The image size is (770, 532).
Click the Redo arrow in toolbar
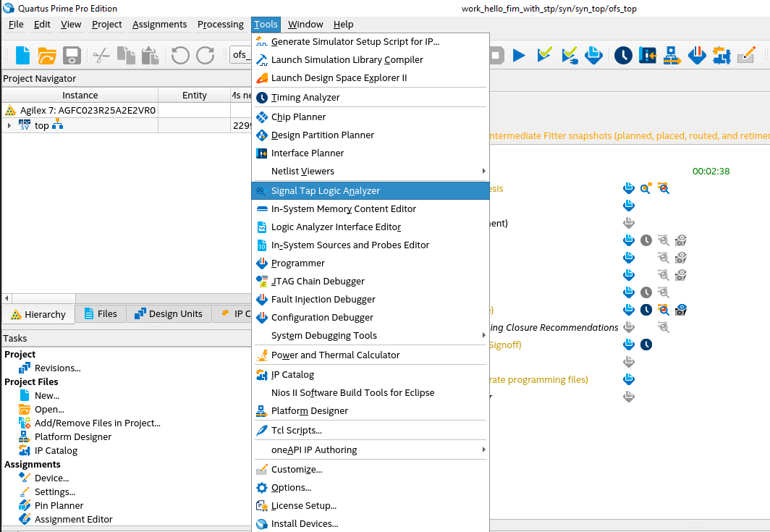pyautogui.click(x=206, y=56)
